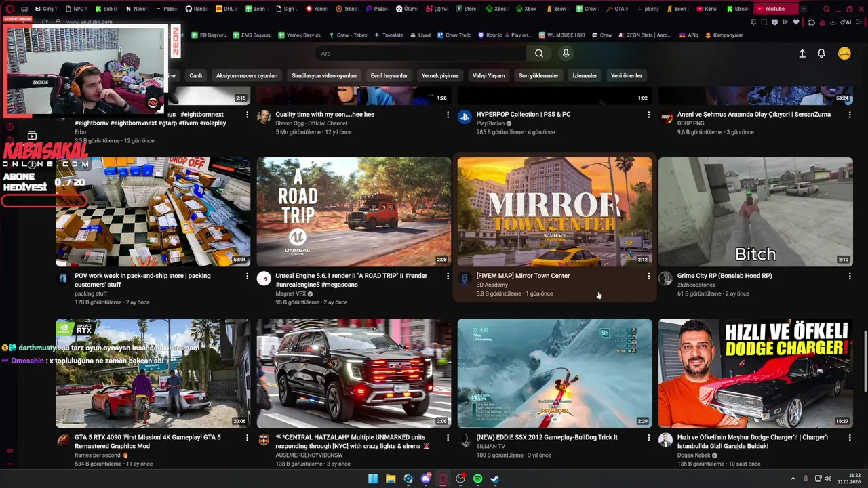Click Opera GX taskbar icon
The height and width of the screenshot is (488, 868).
pos(443,479)
